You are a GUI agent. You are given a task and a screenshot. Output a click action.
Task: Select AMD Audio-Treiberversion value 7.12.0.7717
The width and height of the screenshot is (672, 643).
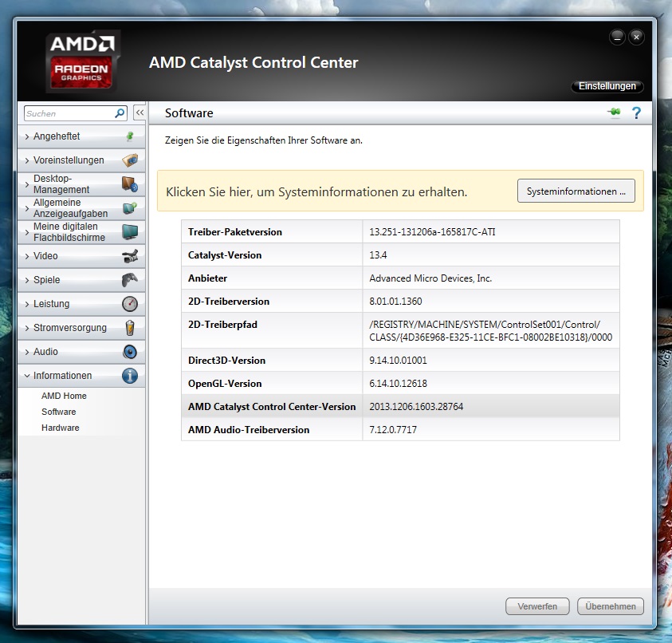(x=393, y=430)
